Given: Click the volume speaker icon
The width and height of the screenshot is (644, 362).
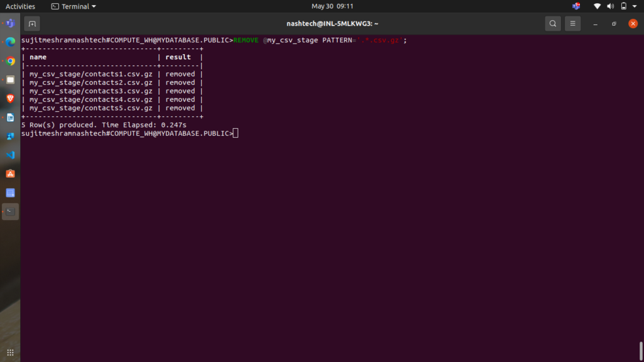Looking at the screenshot, I should 610,6.
